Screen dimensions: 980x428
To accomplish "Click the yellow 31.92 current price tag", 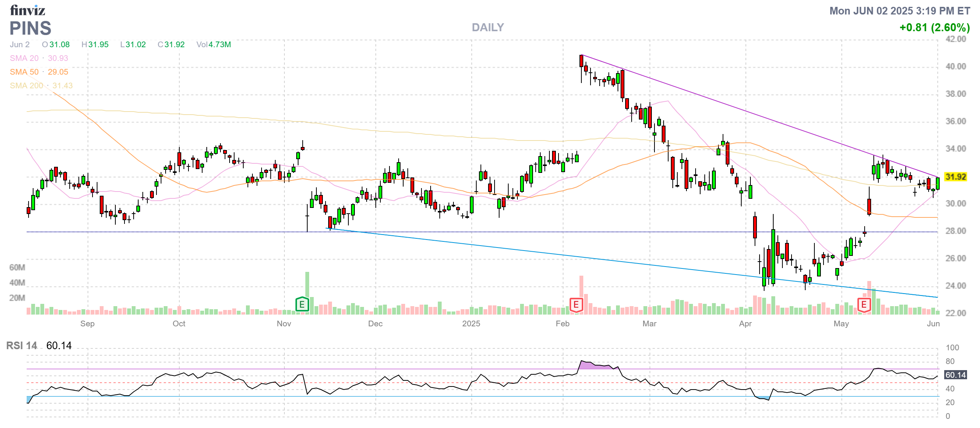I will pos(956,177).
